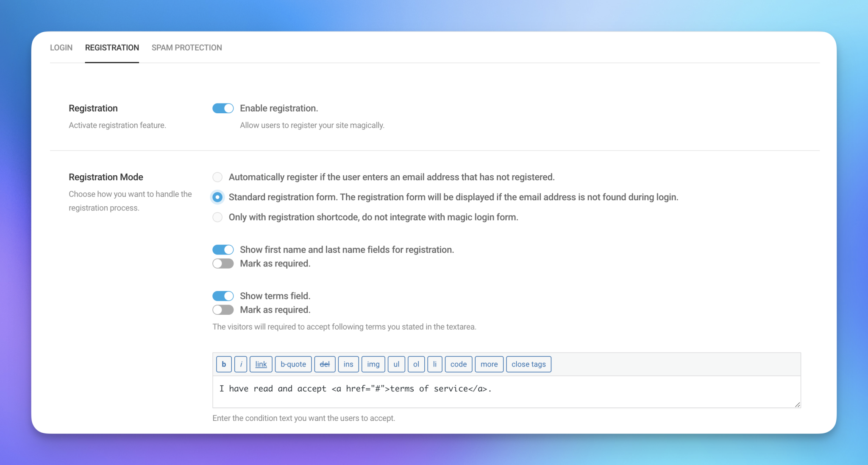Insert a list item using li
Screen dimensions: 868x465
pyautogui.click(x=435, y=364)
